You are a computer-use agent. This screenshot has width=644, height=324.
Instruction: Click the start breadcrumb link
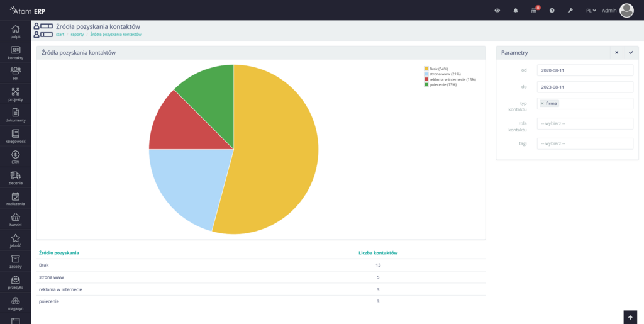(x=60, y=35)
